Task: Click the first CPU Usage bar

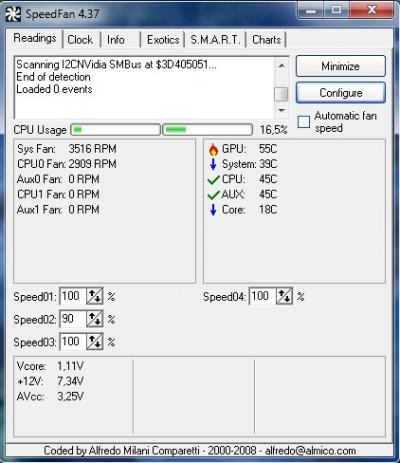Action: click(x=116, y=130)
